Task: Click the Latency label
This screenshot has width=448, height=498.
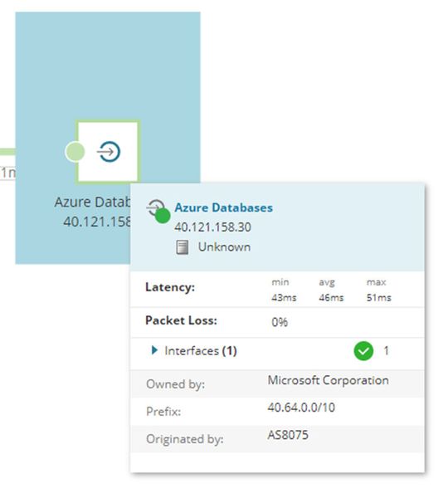Action: 170,287
